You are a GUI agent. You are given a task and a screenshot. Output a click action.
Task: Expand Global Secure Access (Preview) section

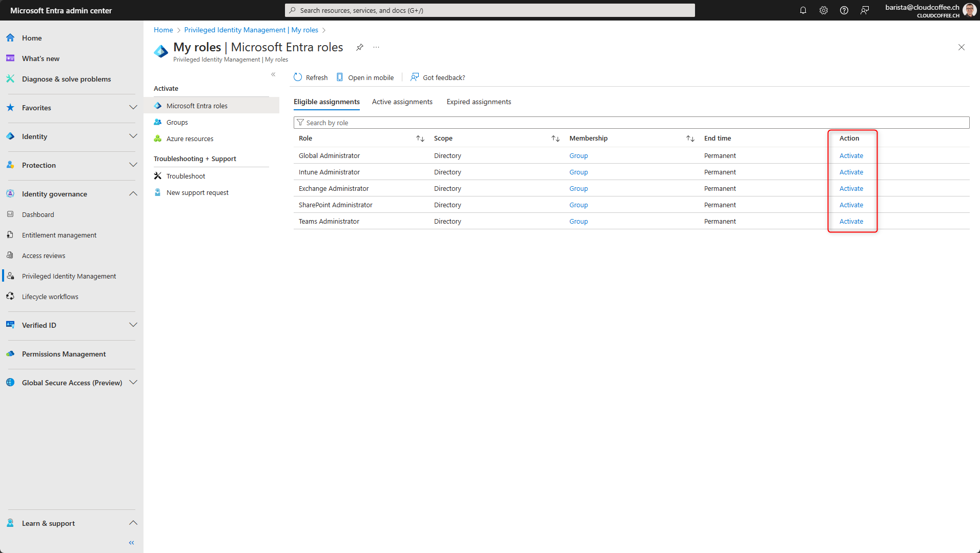(x=133, y=383)
